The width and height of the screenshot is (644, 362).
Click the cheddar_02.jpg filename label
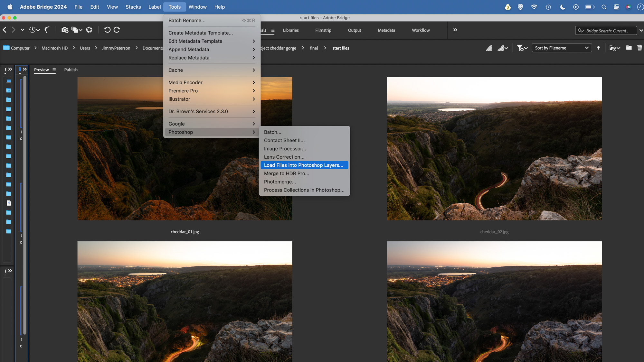pos(494,232)
